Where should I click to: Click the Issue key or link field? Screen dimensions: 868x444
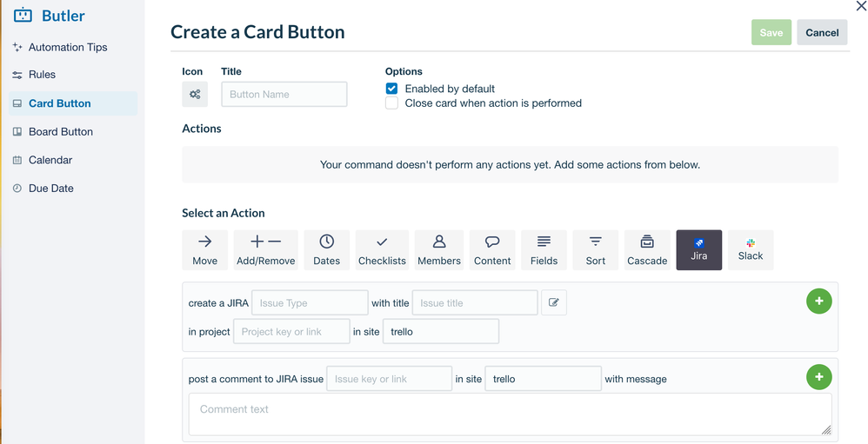pos(389,379)
